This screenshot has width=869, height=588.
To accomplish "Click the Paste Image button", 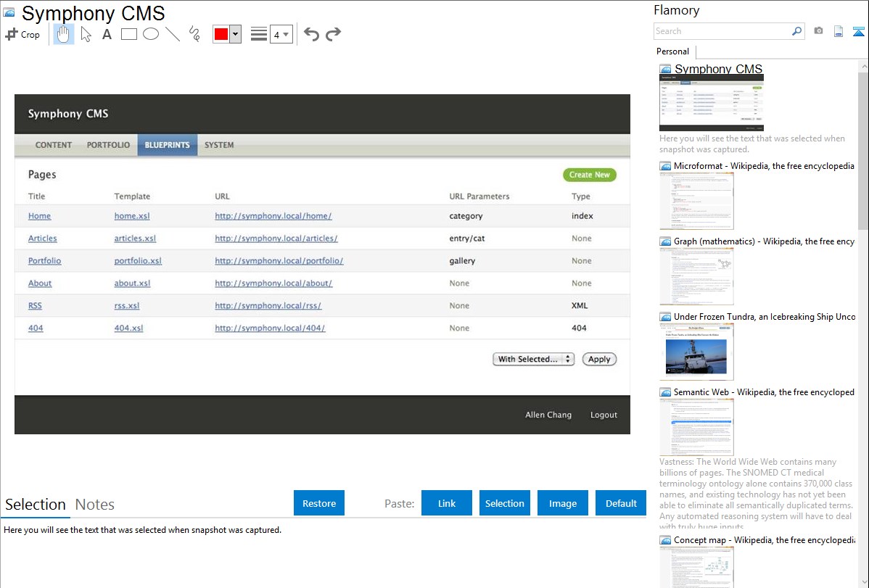I will tap(563, 503).
